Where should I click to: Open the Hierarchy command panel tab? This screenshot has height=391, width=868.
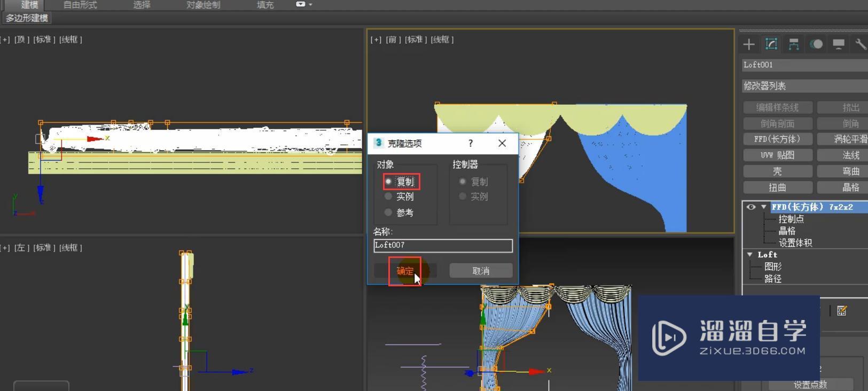794,44
